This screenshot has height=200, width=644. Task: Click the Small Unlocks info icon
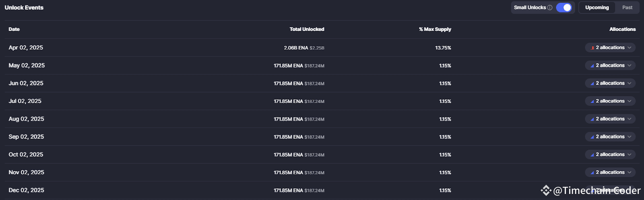pyautogui.click(x=550, y=8)
